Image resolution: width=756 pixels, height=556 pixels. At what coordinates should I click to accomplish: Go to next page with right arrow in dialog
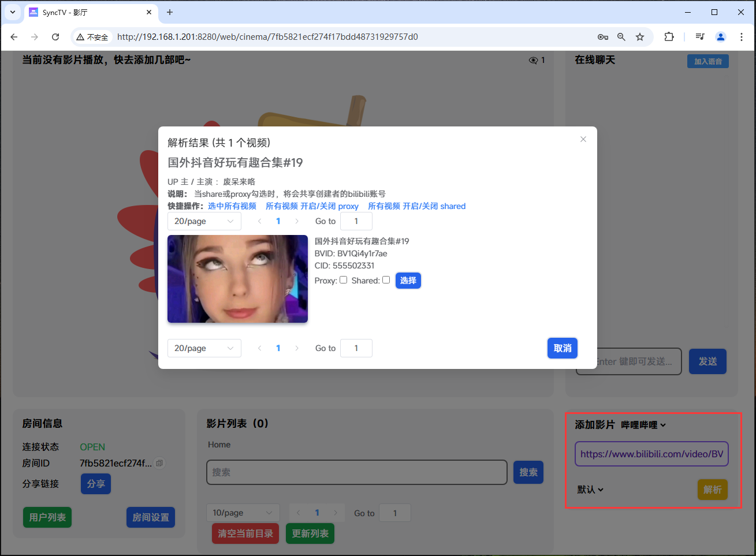click(x=296, y=221)
